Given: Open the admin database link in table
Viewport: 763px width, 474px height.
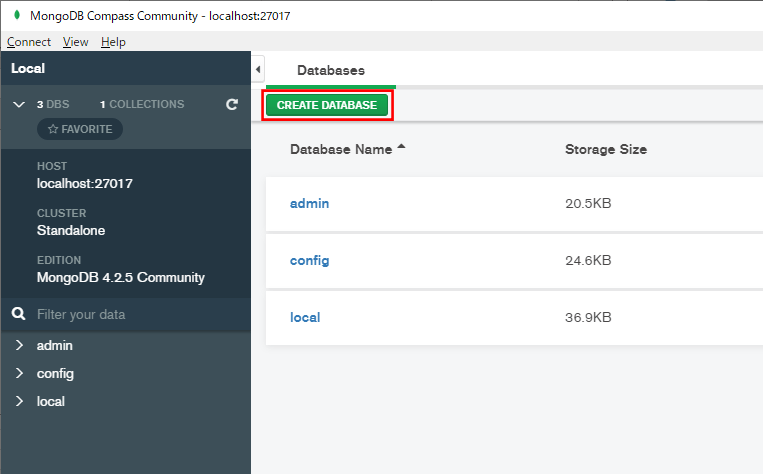Looking at the screenshot, I should [309, 203].
